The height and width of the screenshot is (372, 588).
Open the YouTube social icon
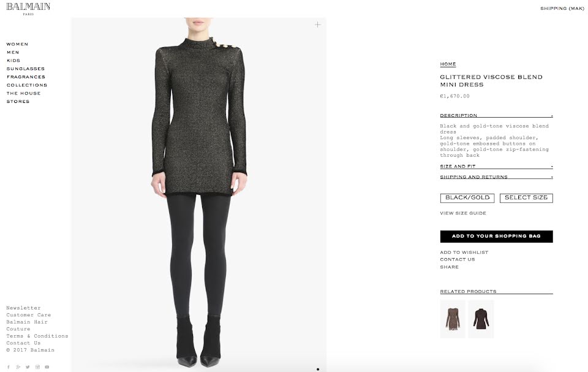tap(47, 367)
